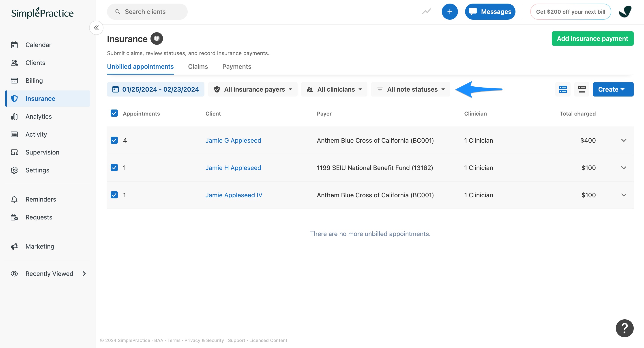Click the Recently Viewed eye icon
This screenshot has height=348, width=644.
(14, 273)
